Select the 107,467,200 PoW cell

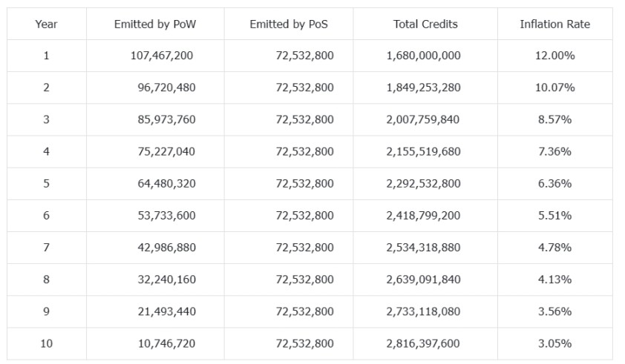tap(162, 56)
